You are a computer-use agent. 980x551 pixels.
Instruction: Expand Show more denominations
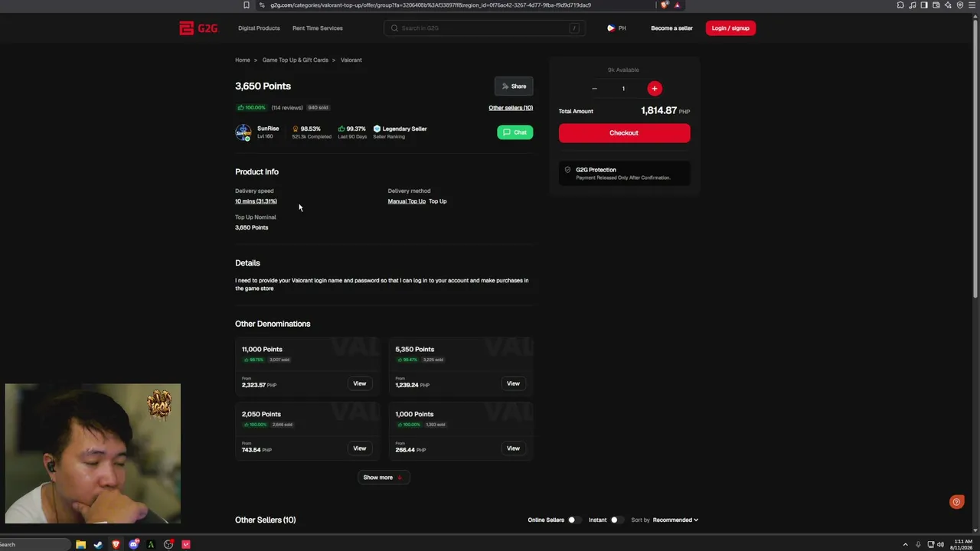[x=383, y=478]
